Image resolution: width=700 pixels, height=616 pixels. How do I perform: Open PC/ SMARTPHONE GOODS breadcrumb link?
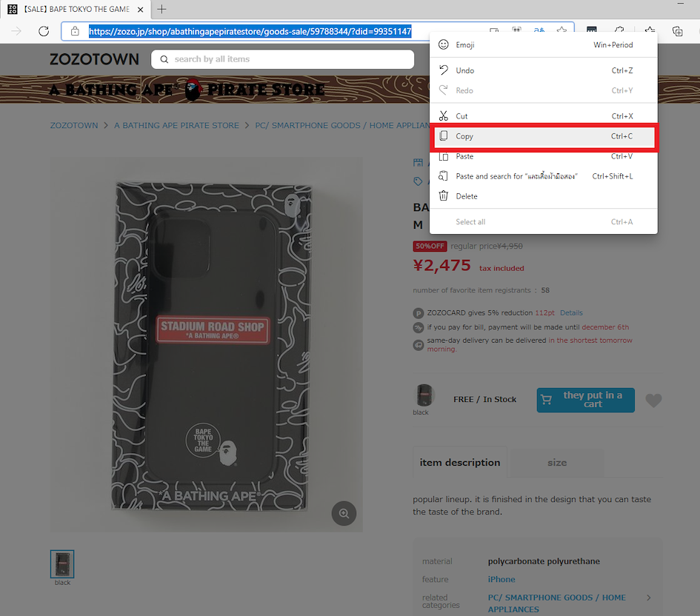(342, 125)
